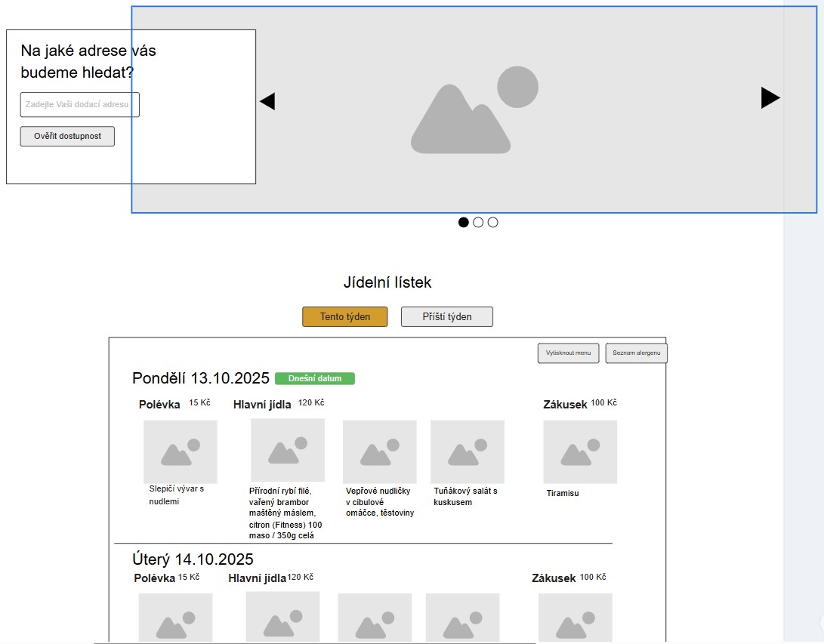Click Monday's Zákusek 100 Kč price
The width and height of the screenshot is (824, 644).
pos(603,402)
